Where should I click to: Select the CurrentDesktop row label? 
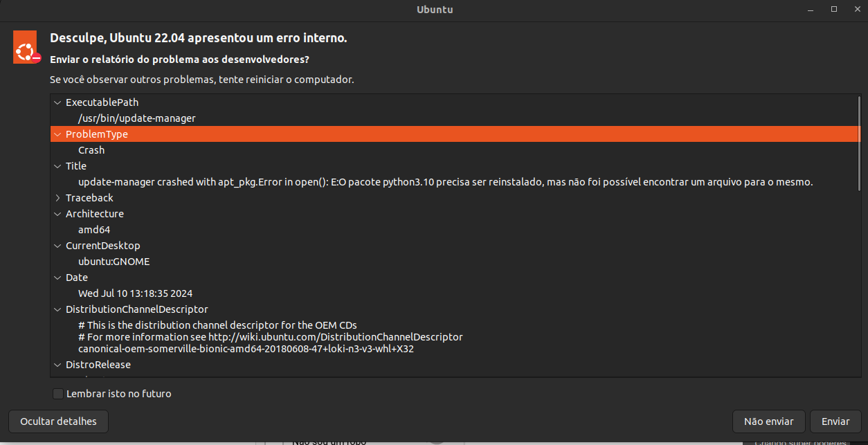point(102,246)
